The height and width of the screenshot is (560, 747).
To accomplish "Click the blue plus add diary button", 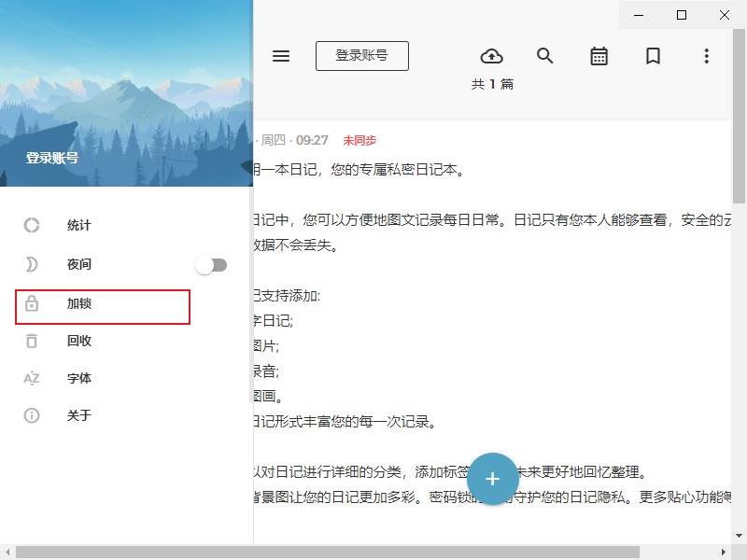I will tap(493, 479).
